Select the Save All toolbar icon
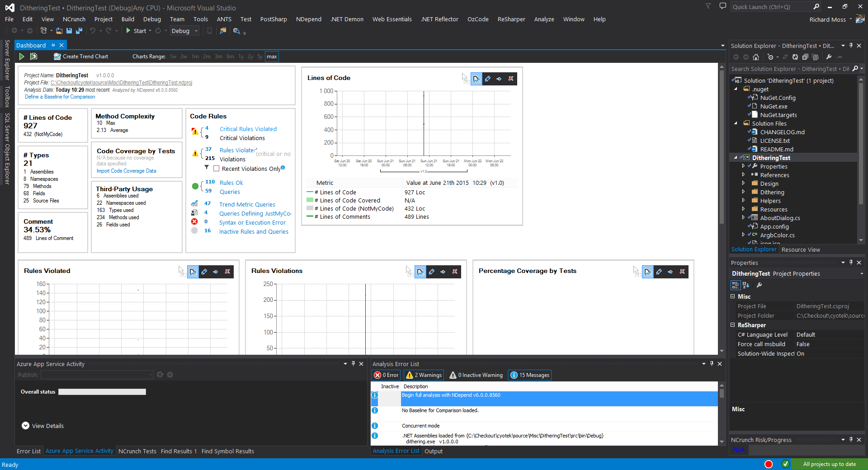 [78, 31]
